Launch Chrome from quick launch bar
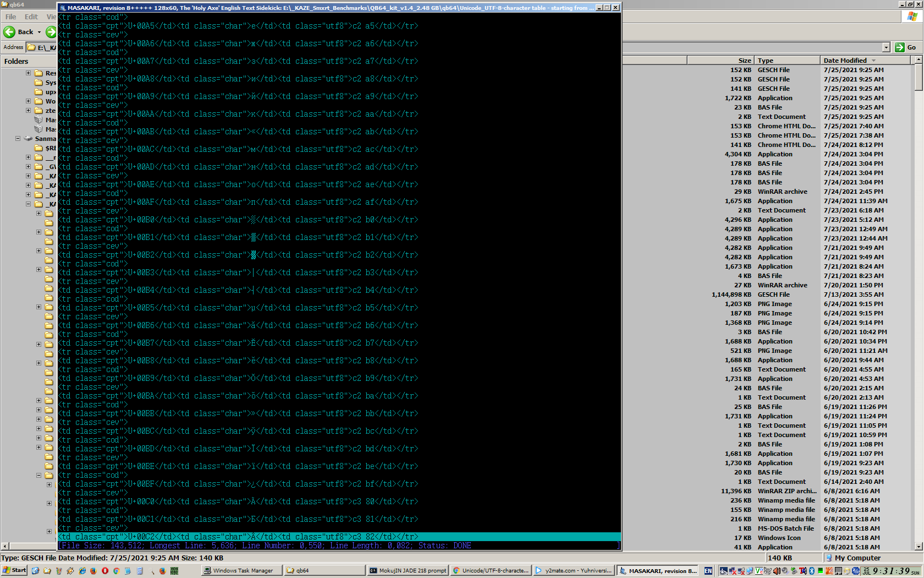Screen dimensions: 924x578 tap(117, 571)
